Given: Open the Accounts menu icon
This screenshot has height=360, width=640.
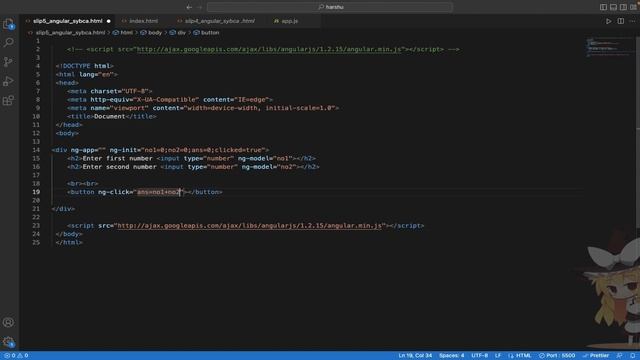Looking at the screenshot, I should (x=9, y=322).
